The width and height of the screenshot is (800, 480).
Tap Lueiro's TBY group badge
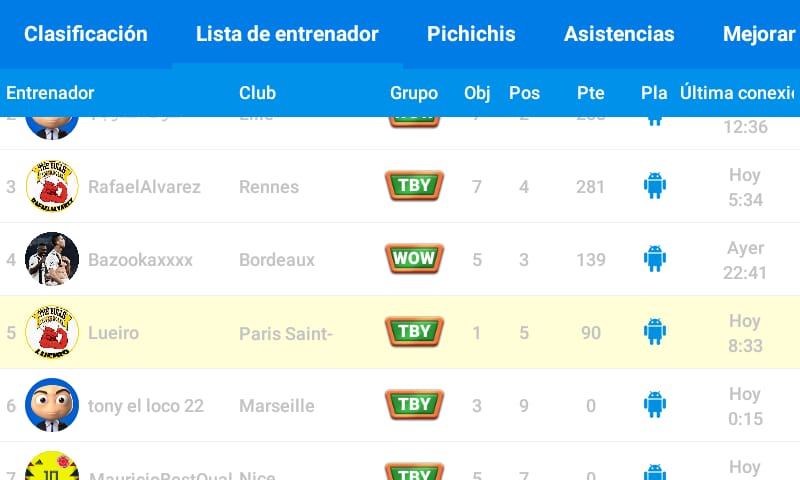tap(414, 331)
